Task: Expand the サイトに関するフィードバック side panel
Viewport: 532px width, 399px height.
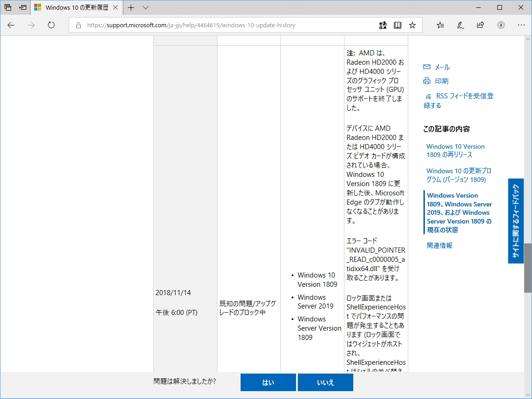Action: tap(515, 221)
